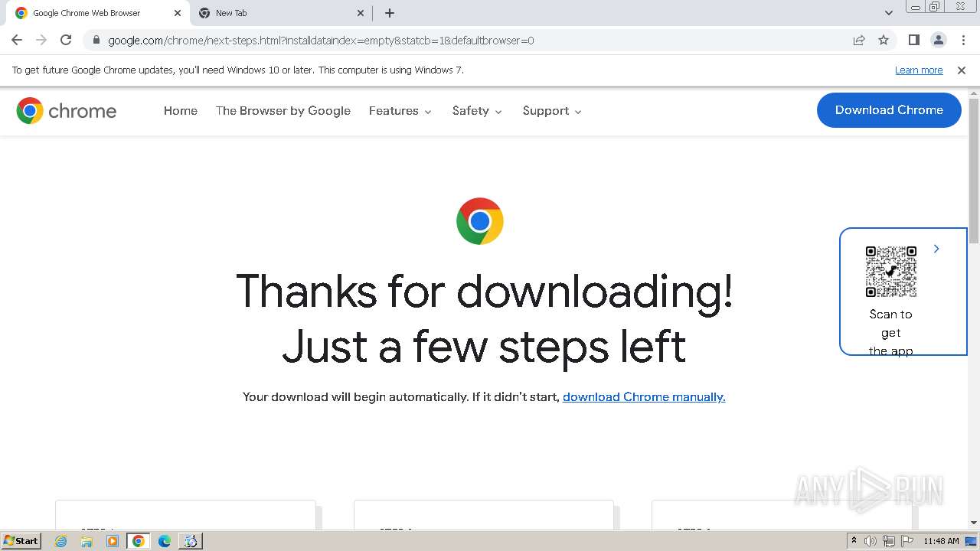Screen dimensions: 980x551
Task: Open the Windows Start menu
Action: 21,540
